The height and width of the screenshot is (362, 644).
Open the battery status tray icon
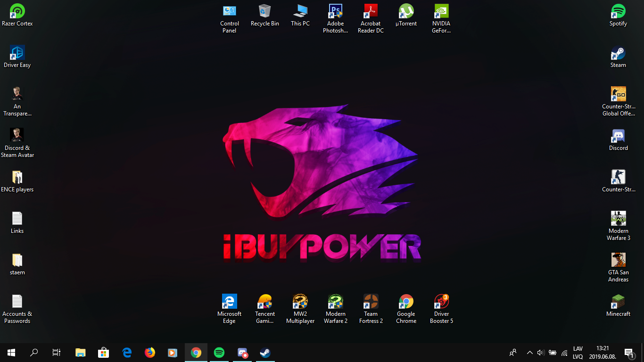point(553,353)
